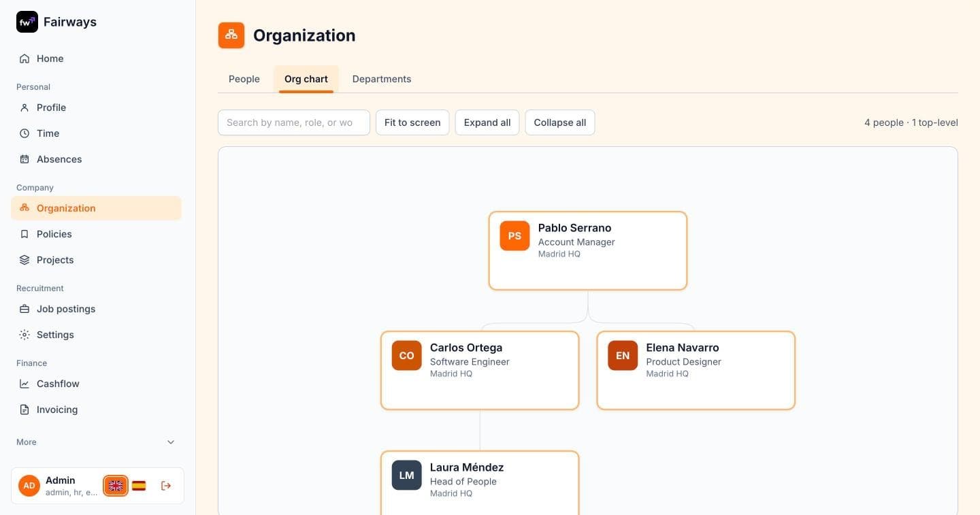Open the Departments tab

(x=382, y=79)
